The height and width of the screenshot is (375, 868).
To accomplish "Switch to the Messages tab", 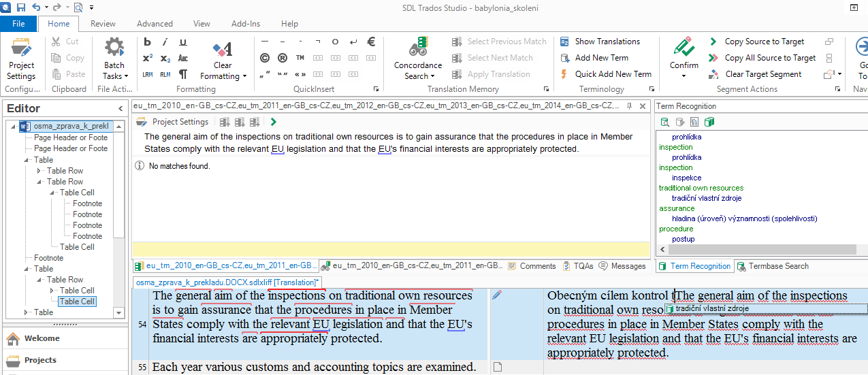I will click(x=622, y=266).
